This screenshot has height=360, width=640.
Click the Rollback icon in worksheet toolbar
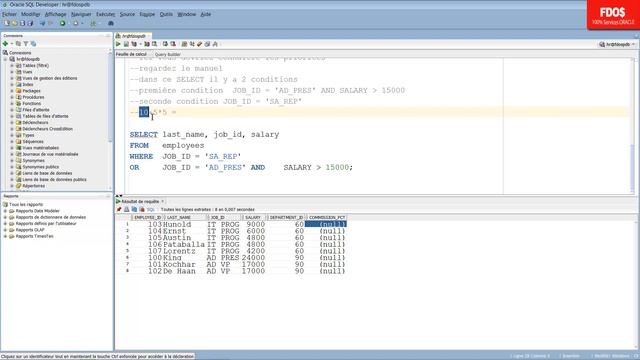point(173,44)
